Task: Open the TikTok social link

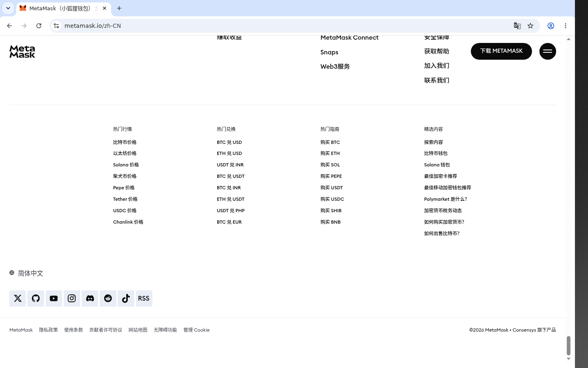Action: tap(126, 298)
